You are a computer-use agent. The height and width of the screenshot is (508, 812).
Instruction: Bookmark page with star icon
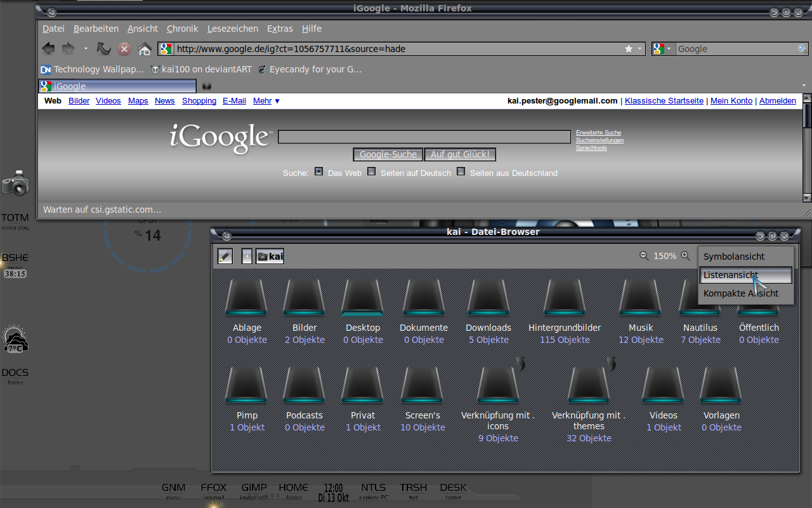coord(629,49)
